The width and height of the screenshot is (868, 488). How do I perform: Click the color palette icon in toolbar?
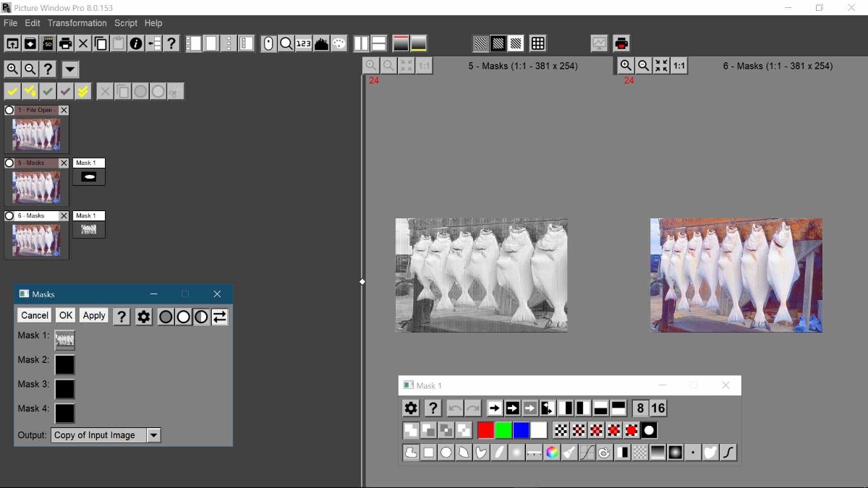coord(339,43)
